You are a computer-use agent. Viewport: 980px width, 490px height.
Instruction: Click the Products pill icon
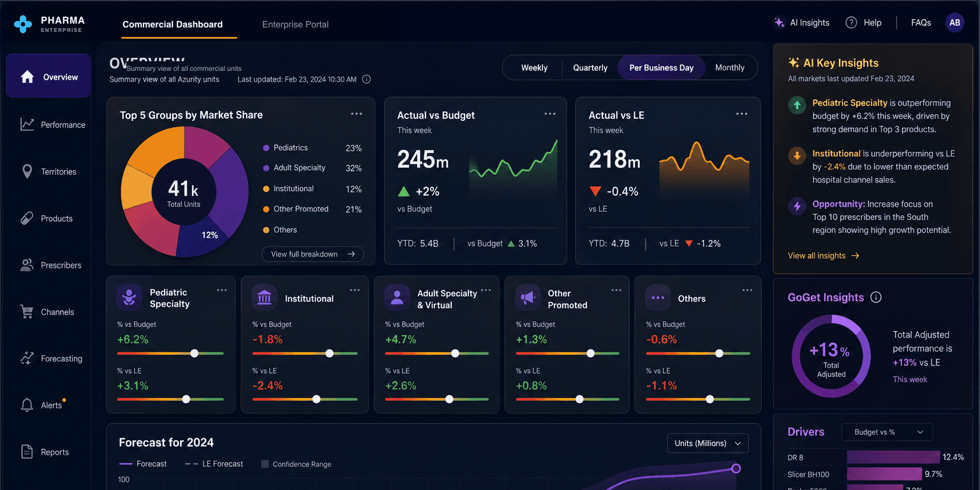(27, 218)
